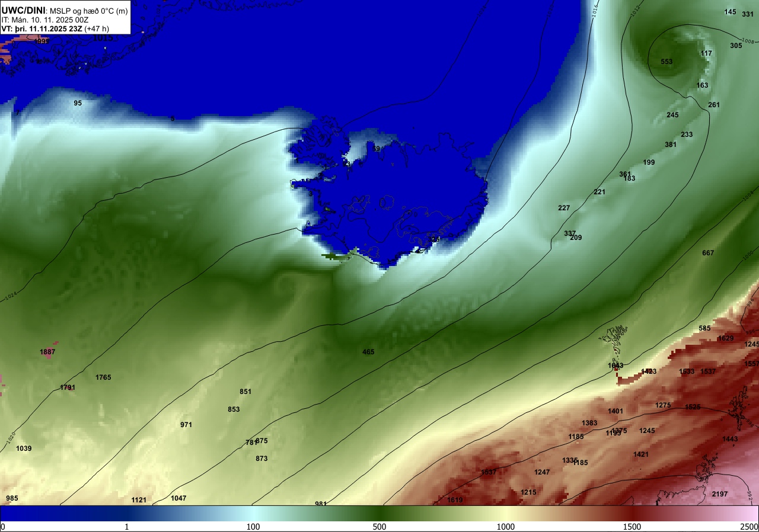
Task: Click the 1887 value
Action: [x=47, y=352]
